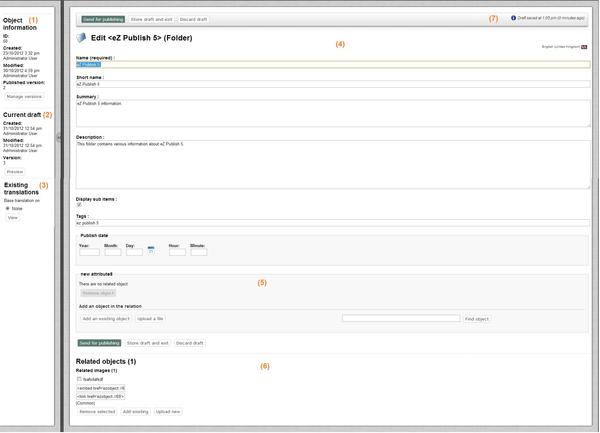Click the bottom Discard draft button

189,343
